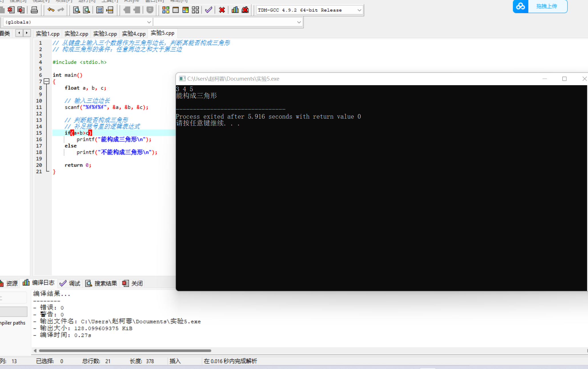The image size is (588, 369).
Task: Open the empty member function dropdown
Action: pos(299,22)
